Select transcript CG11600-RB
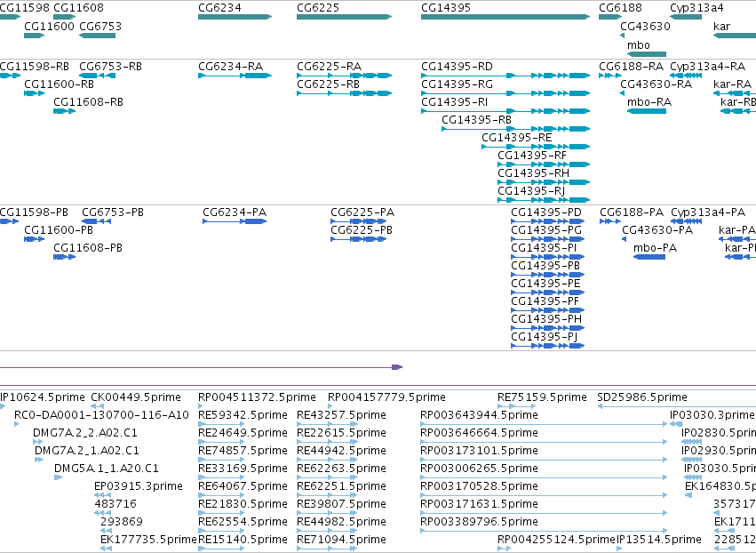756x553 pixels. pyautogui.click(x=35, y=93)
